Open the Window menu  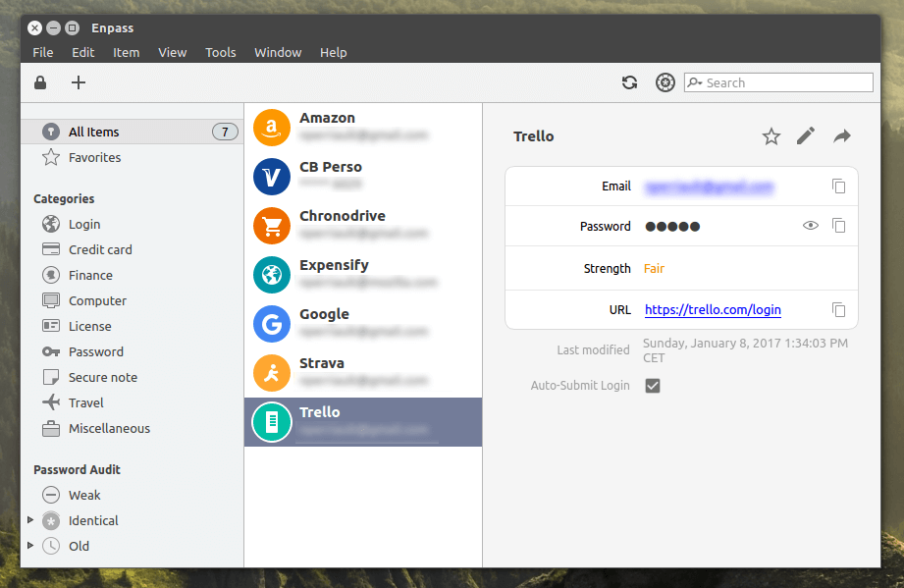tap(278, 52)
